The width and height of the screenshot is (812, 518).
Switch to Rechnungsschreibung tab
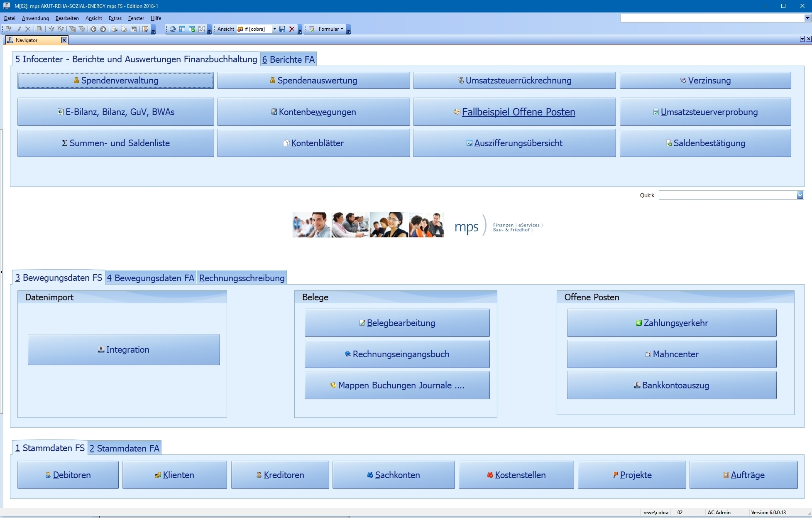(242, 278)
